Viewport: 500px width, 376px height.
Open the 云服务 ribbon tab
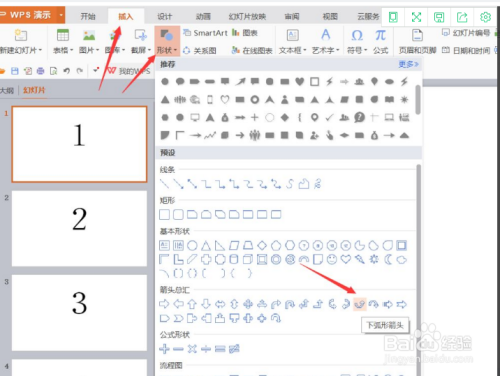point(368,16)
